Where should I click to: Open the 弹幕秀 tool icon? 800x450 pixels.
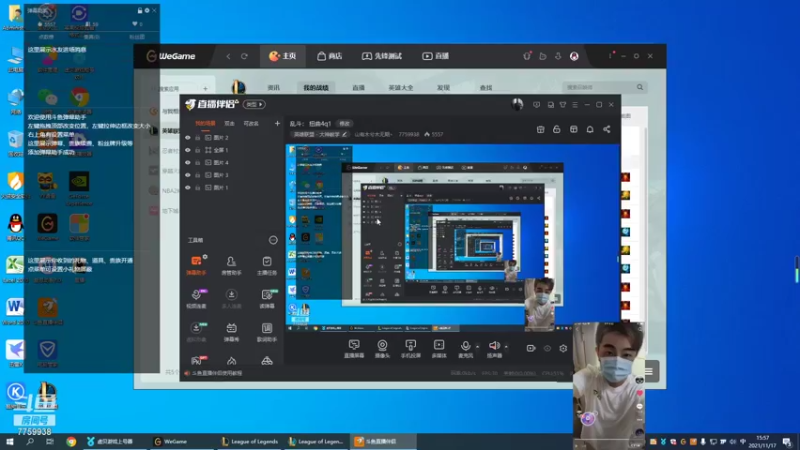coord(231,332)
